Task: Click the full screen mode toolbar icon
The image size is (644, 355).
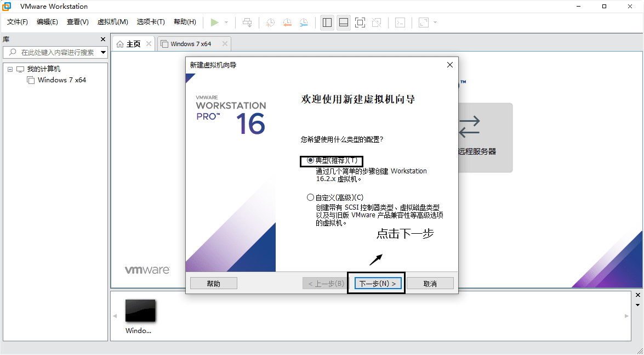Action: click(360, 22)
